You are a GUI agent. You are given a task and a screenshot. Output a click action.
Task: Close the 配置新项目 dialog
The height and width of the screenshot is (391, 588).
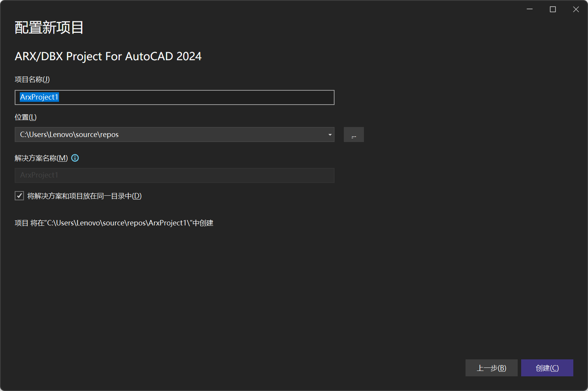pyautogui.click(x=576, y=9)
